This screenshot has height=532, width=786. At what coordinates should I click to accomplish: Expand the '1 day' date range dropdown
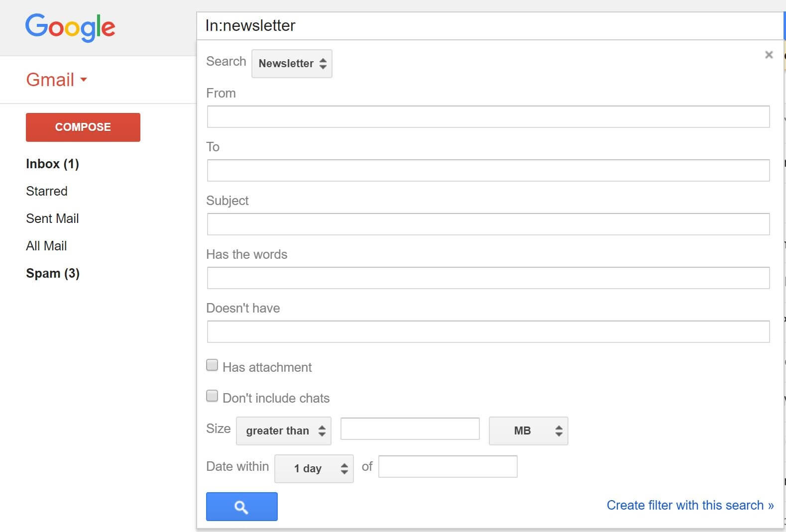314,468
